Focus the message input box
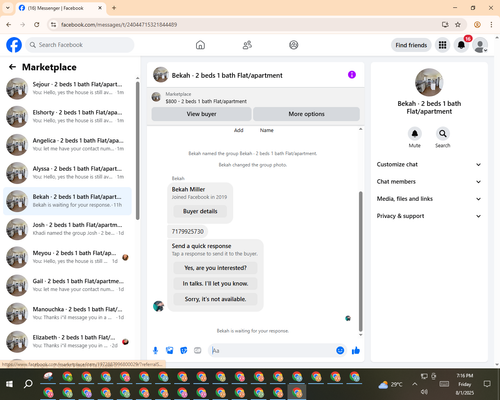This screenshot has width=500, height=400. click(272, 350)
